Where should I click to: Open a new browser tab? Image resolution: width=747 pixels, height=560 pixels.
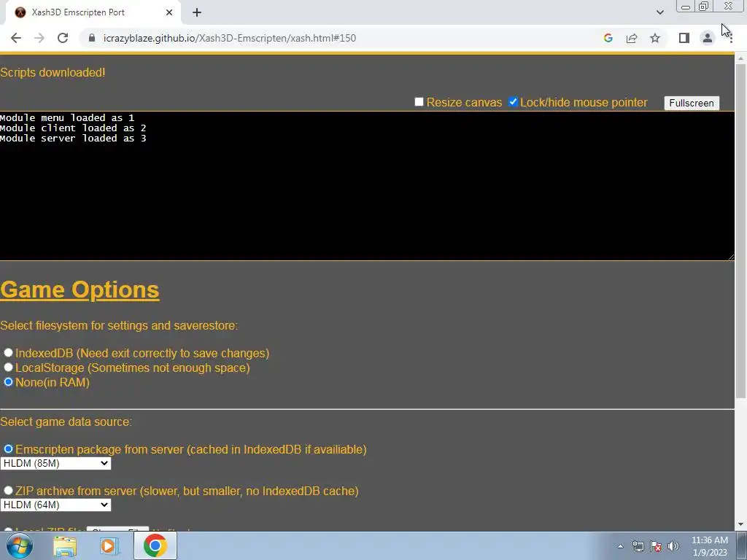click(197, 12)
